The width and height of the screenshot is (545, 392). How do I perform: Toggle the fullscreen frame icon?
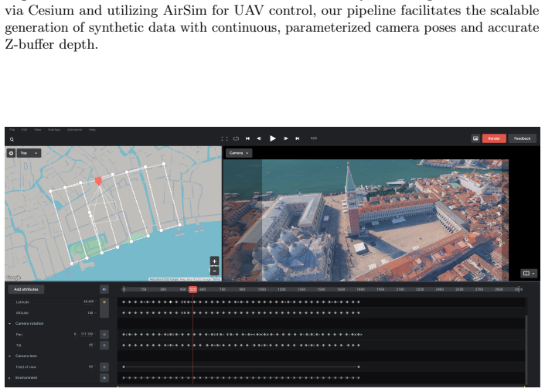pos(224,138)
